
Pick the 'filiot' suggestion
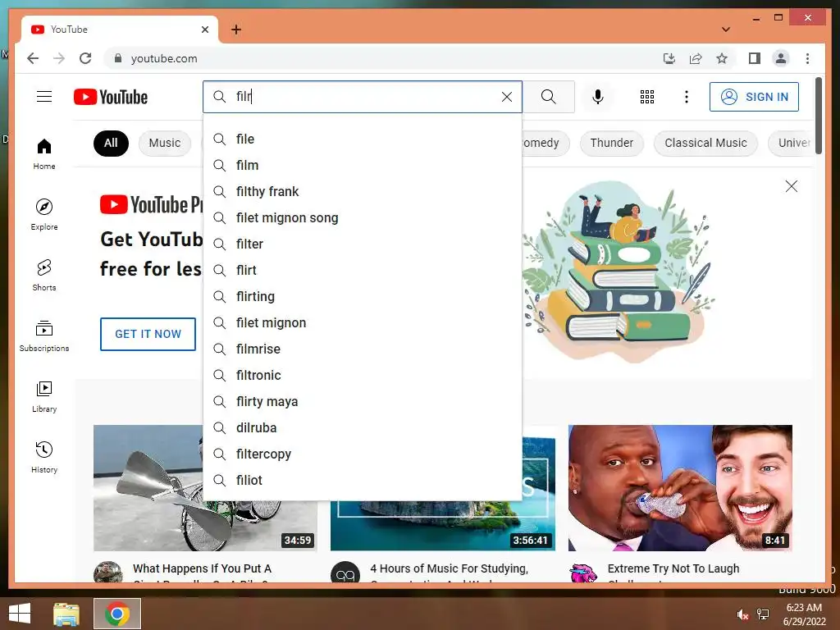363,481
